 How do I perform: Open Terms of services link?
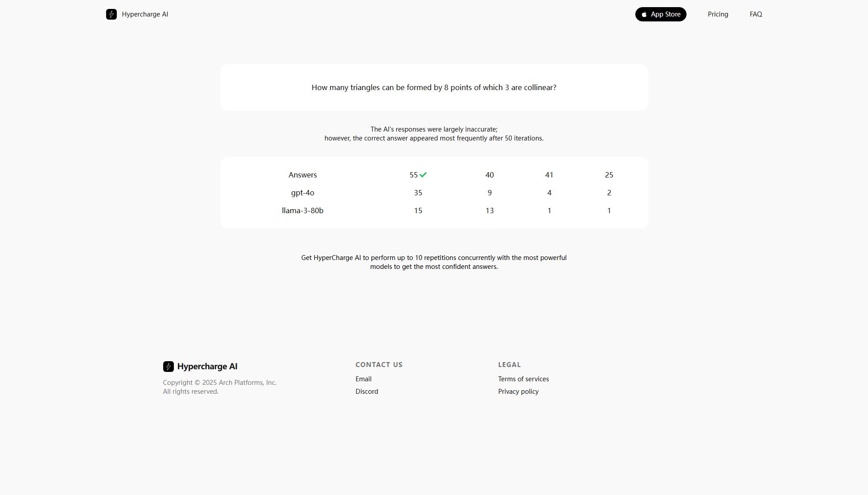click(523, 379)
